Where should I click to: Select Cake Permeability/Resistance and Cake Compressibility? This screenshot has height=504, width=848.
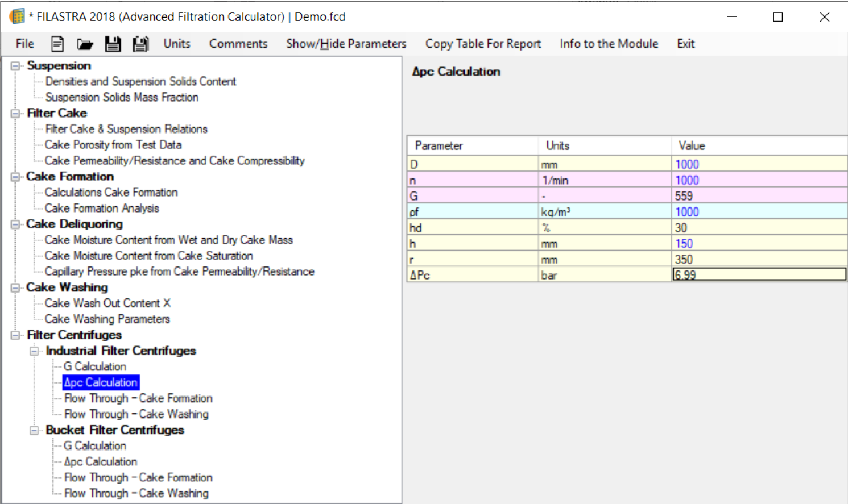(x=175, y=161)
